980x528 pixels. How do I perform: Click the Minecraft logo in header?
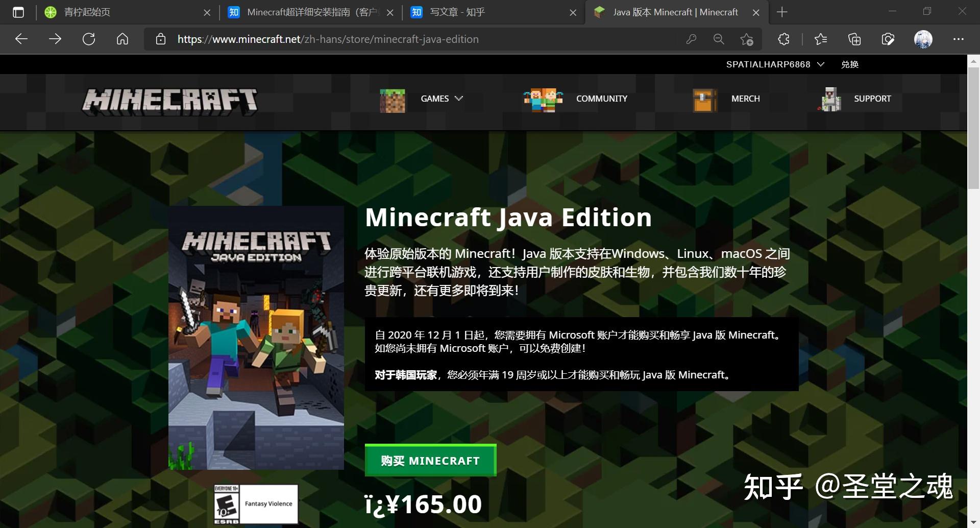point(170,101)
